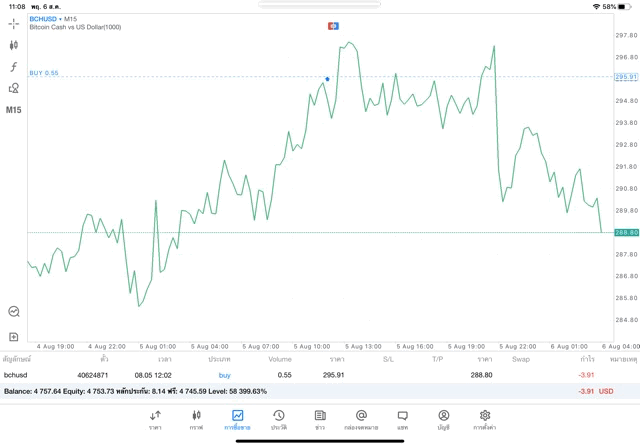
Task: Open the mailbox @ tab
Action: 361,419
